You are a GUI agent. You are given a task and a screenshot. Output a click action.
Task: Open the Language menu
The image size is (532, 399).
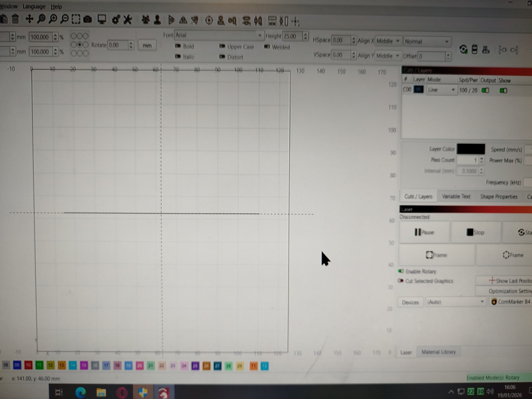click(34, 6)
